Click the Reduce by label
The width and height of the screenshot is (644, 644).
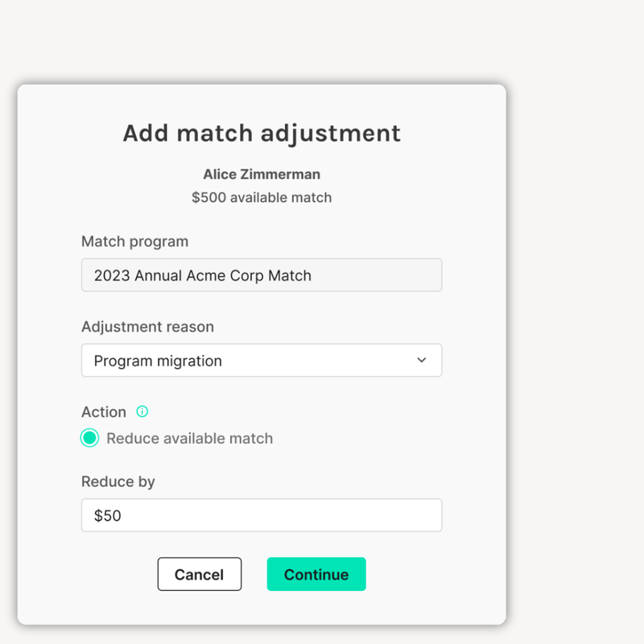tap(118, 481)
